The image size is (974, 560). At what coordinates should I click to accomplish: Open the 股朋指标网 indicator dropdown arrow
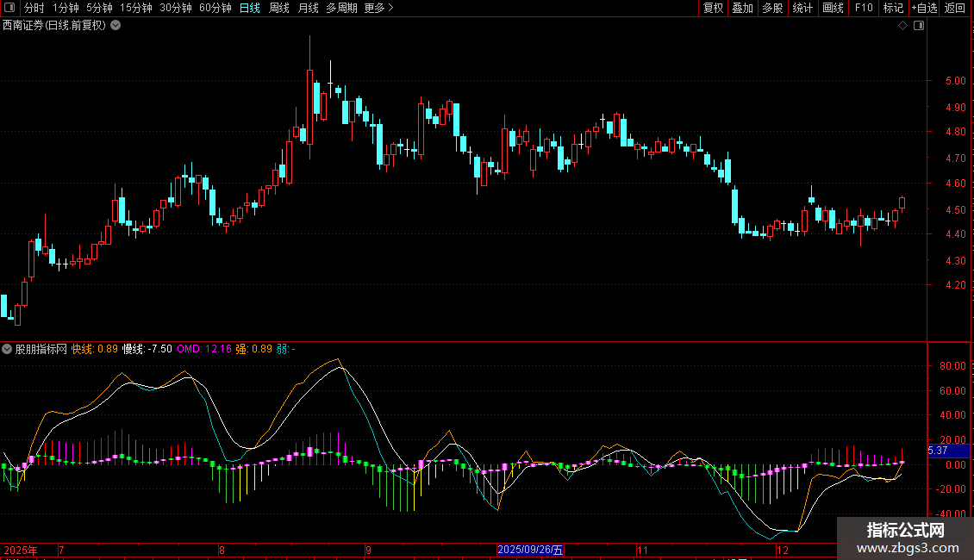pyautogui.click(x=7, y=350)
